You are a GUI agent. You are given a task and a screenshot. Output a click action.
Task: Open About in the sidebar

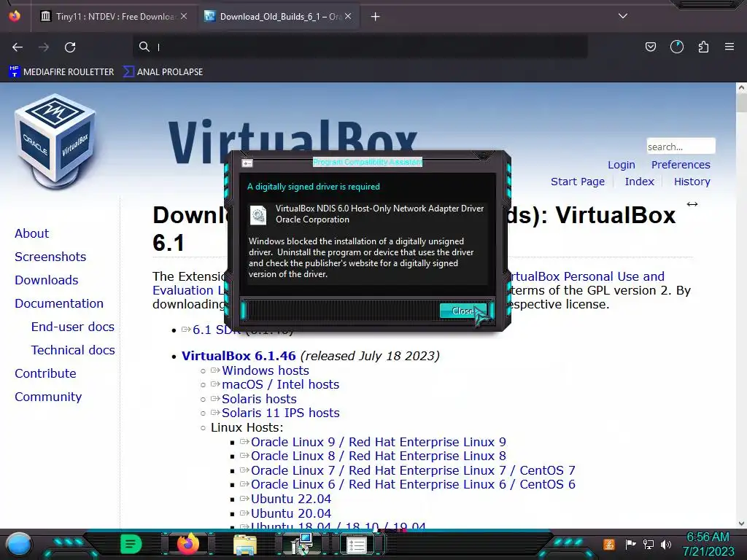click(31, 233)
